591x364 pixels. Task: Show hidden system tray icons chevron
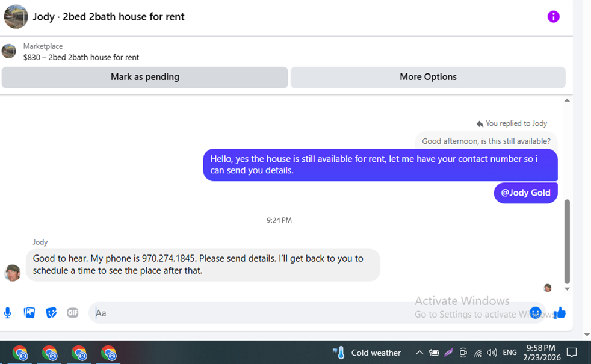(419, 353)
